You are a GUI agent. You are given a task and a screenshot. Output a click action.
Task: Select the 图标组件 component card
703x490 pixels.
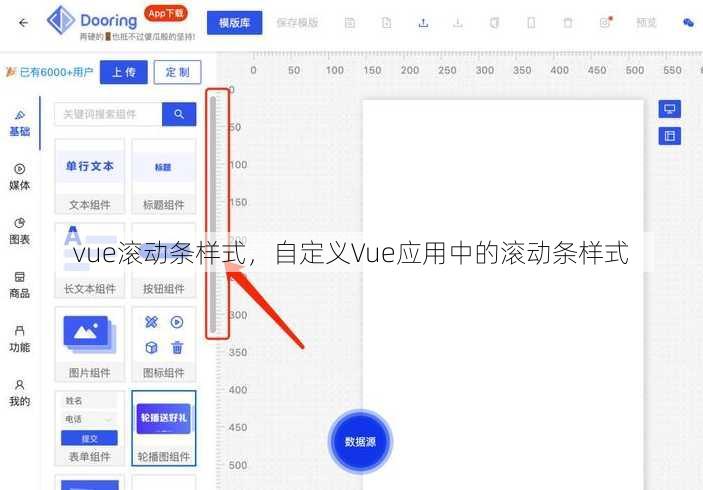164,344
